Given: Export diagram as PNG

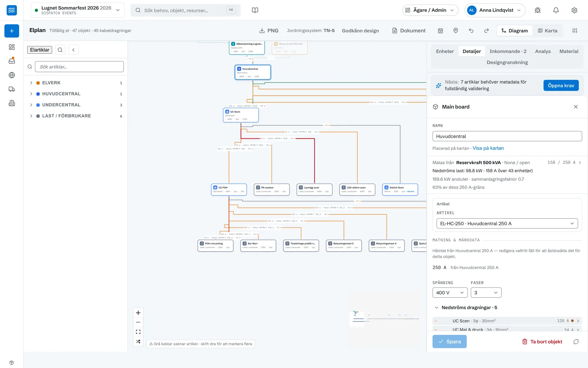Looking at the screenshot, I should click(269, 31).
